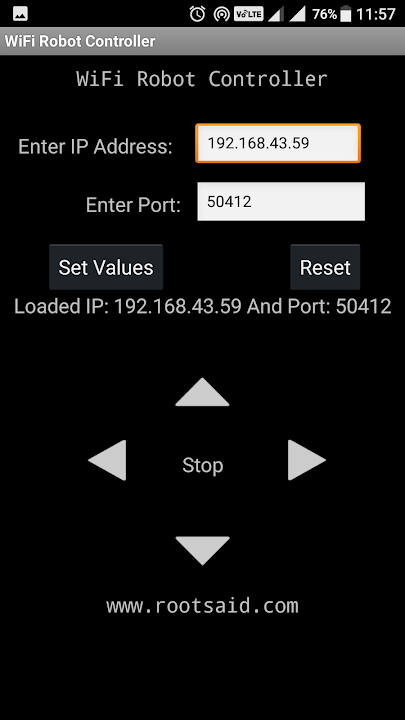Tap the battery status icon
405x720 pixels.
(346, 14)
